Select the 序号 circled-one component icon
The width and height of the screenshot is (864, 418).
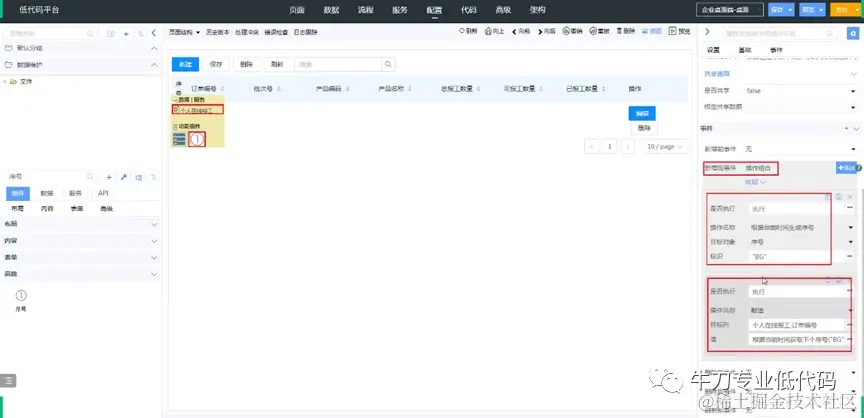click(21, 296)
